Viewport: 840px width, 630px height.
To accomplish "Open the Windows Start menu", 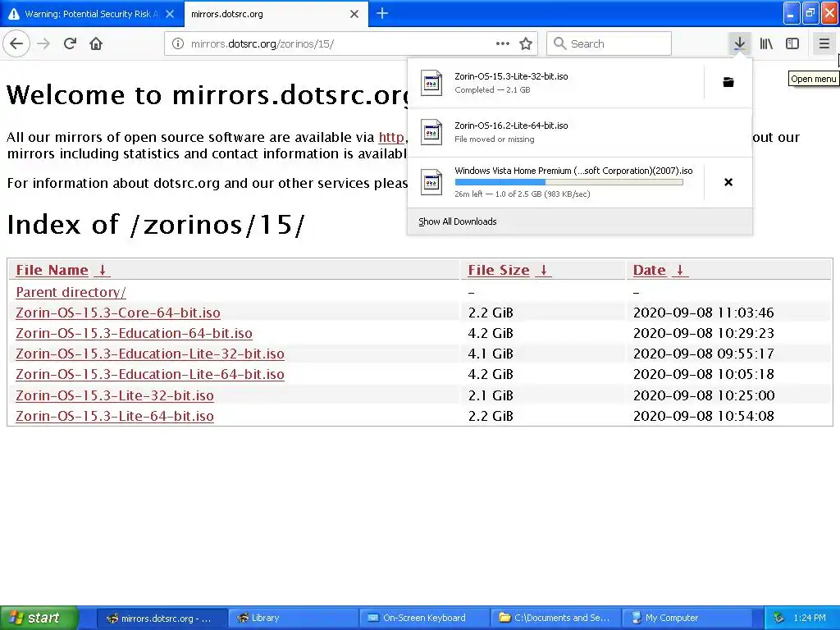I will coord(39,618).
